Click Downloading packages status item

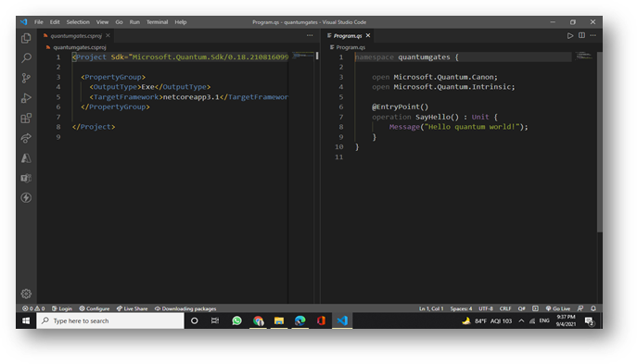click(x=185, y=308)
